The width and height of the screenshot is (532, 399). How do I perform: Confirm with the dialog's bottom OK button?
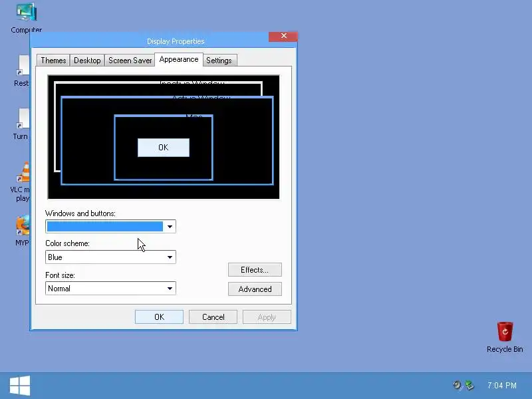tap(159, 317)
